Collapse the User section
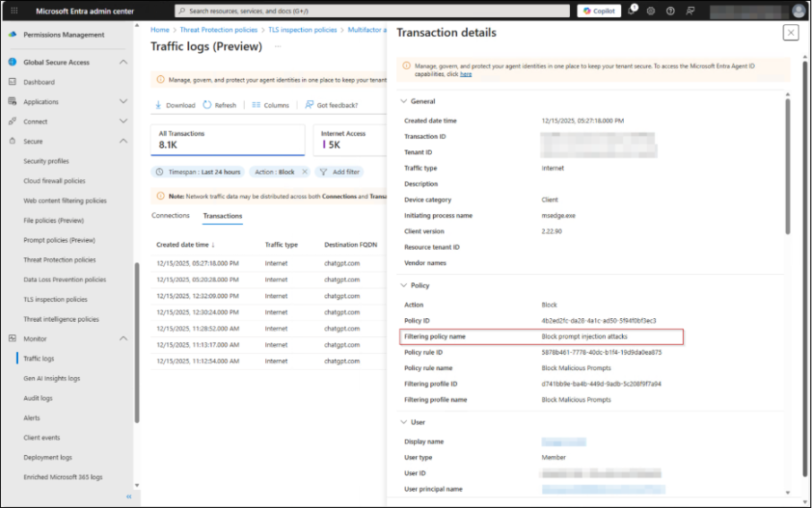 tap(404, 422)
